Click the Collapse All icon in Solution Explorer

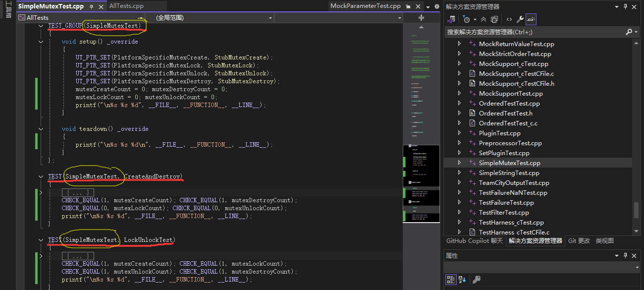pyautogui.click(x=483, y=19)
